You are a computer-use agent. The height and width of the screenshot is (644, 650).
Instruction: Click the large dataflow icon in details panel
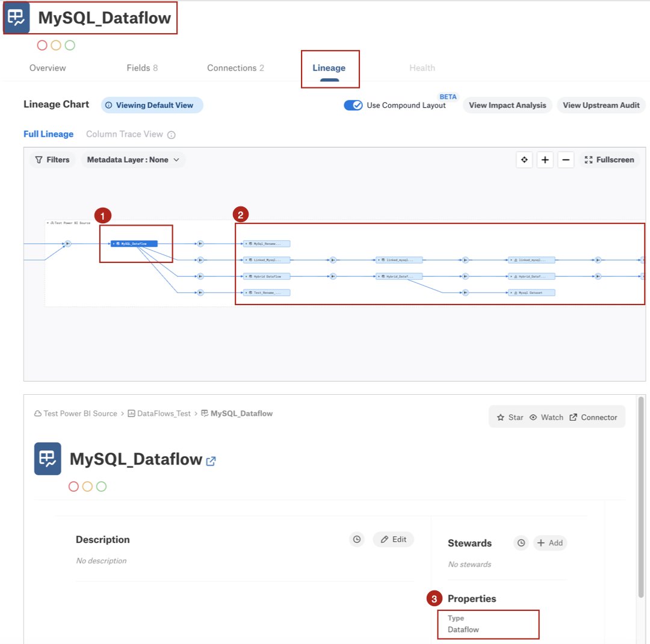click(48, 459)
